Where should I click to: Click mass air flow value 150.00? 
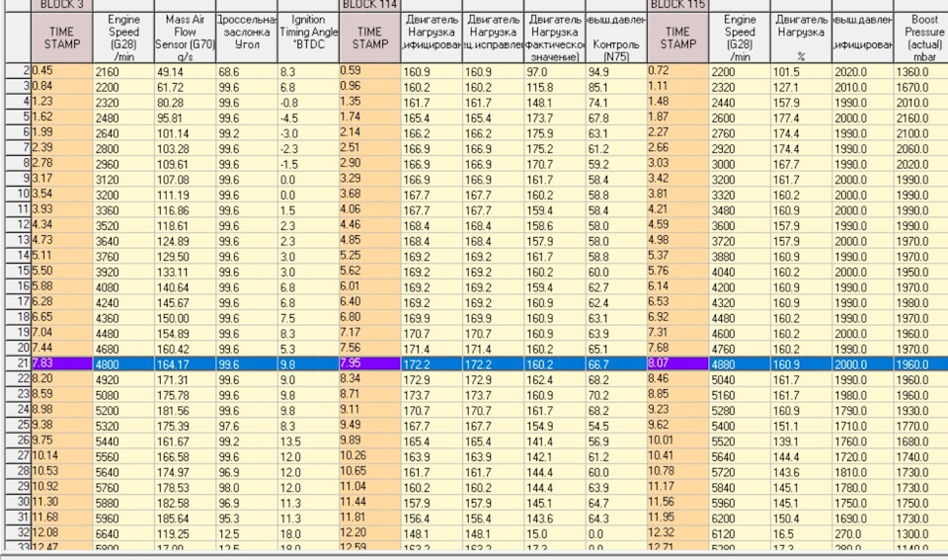(x=185, y=318)
